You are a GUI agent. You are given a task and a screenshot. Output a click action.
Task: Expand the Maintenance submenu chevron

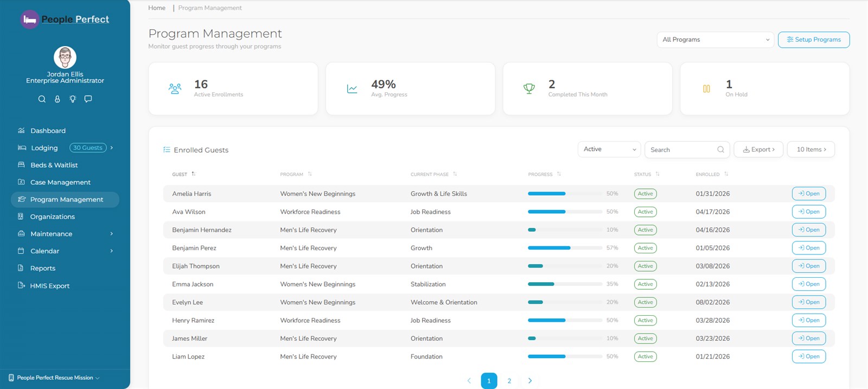[112, 234]
